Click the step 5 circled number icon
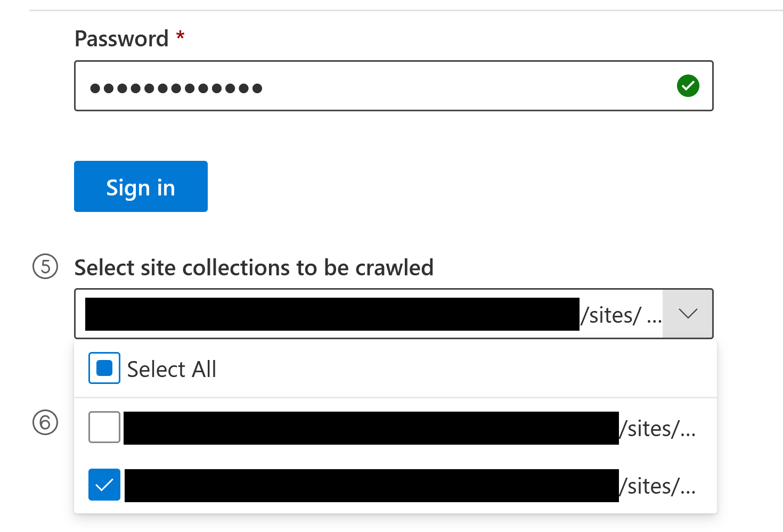The image size is (783, 532). (x=45, y=267)
